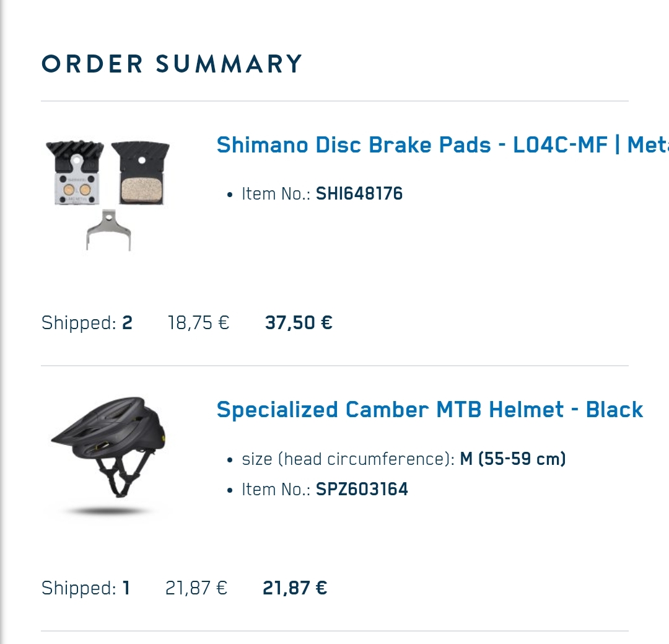Click "Item No.:" label under brake pads
Viewport: 669px width, 644px height.
pos(276,194)
